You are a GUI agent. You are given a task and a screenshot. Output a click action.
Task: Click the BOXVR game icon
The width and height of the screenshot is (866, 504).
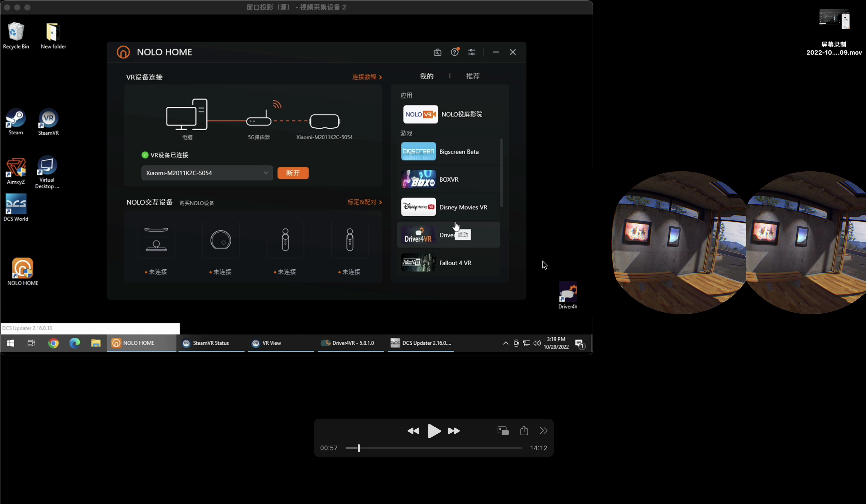click(418, 179)
